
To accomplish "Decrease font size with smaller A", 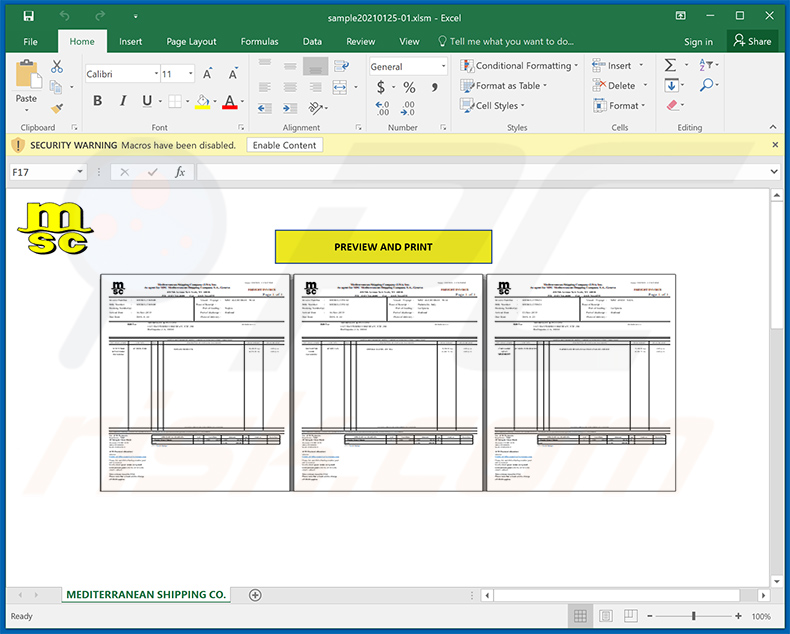I will click(233, 74).
